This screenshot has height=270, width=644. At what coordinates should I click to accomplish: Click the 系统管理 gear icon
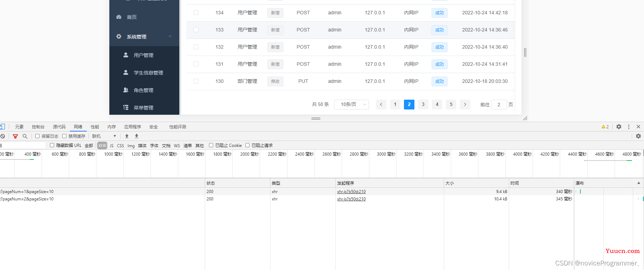pyautogui.click(x=119, y=36)
